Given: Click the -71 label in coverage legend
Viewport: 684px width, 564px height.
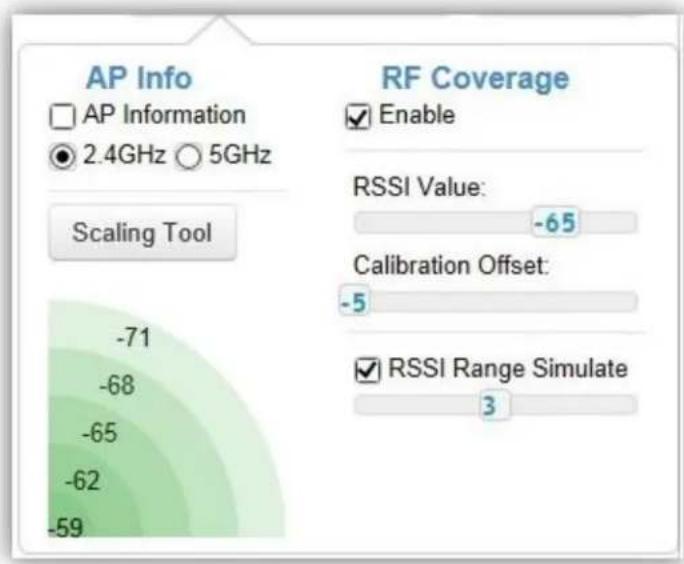Looking at the screenshot, I should pyautogui.click(x=133, y=338).
